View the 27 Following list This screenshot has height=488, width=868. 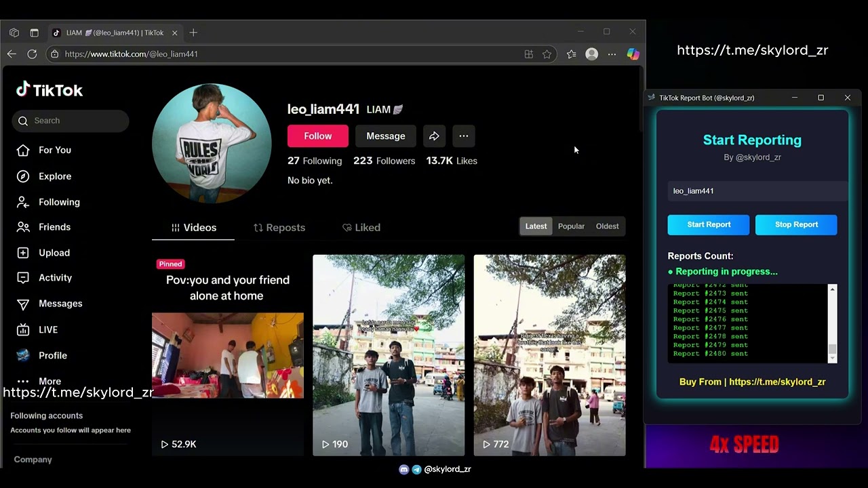315,161
